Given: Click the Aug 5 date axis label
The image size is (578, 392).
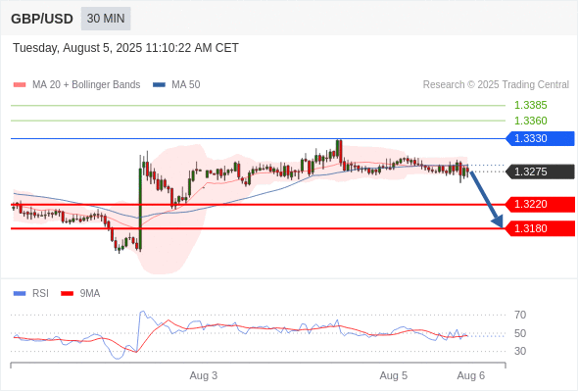Looking at the screenshot, I should 393,375.
